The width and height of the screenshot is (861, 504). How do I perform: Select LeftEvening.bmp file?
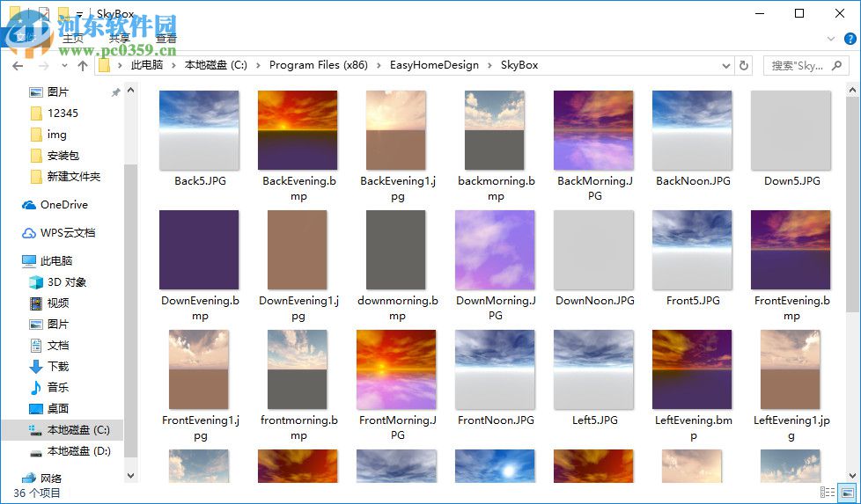693,369
